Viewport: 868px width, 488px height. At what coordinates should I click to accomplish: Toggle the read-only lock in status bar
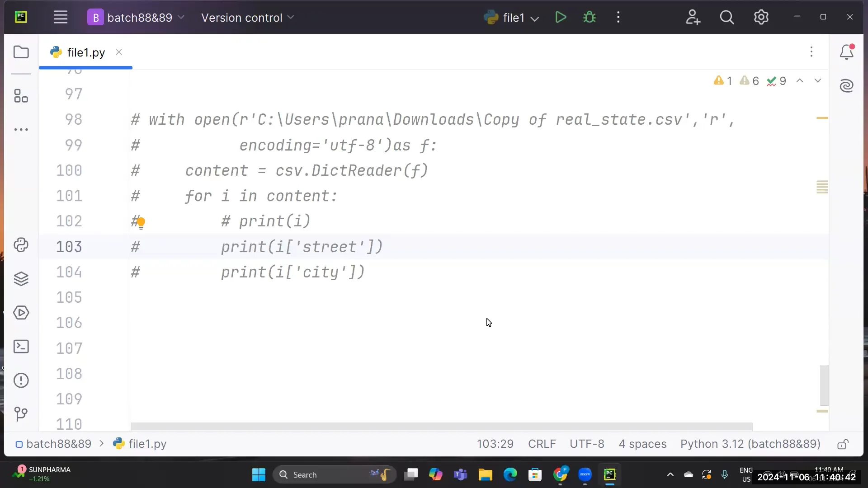[x=843, y=444]
